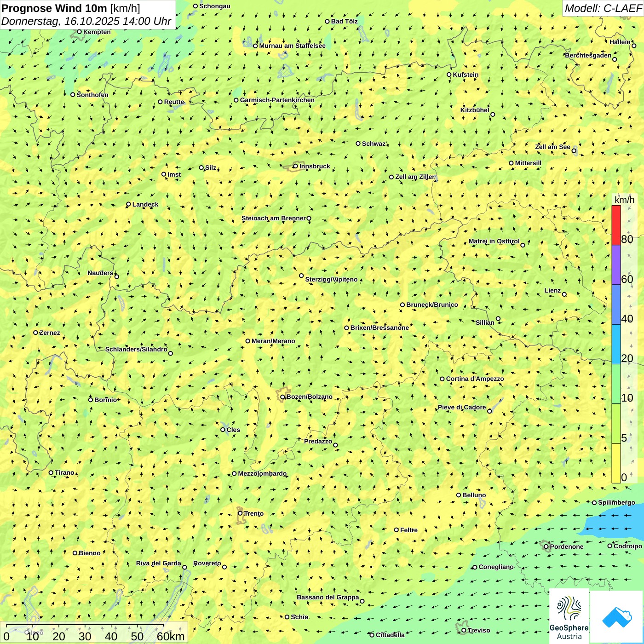Click the 'Sterzing/Vipiteno' label
Viewport: 644px width, 644px height.
point(331,279)
